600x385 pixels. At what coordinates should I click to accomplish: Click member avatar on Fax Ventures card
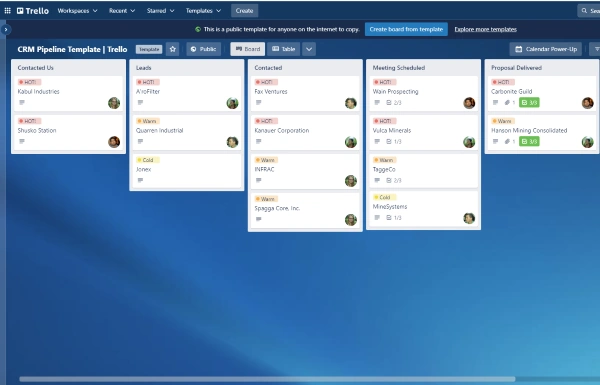[x=351, y=103]
